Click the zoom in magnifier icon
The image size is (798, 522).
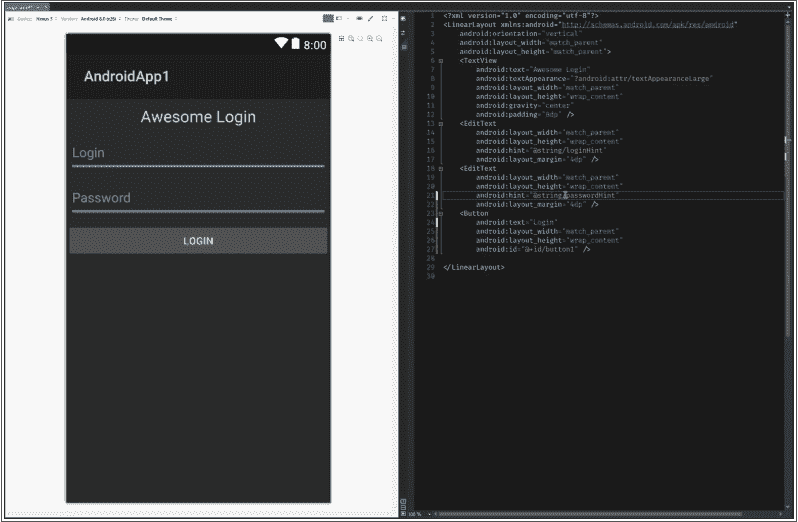[370, 39]
